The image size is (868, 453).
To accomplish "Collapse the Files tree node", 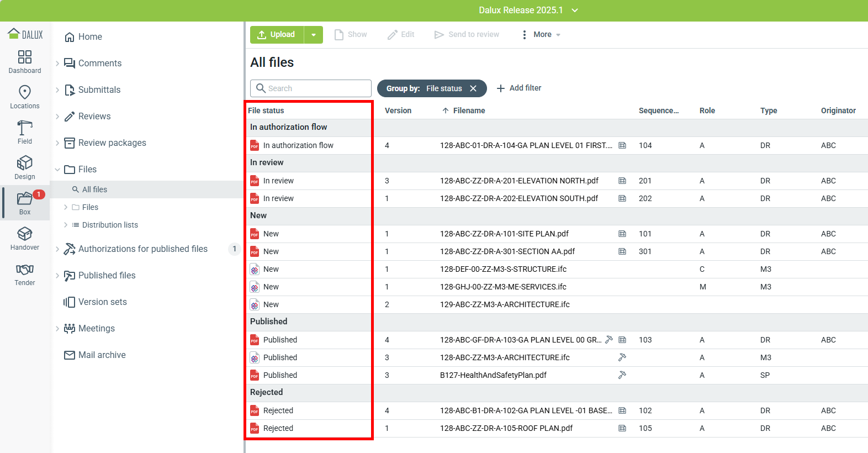I will click(57, 170).
